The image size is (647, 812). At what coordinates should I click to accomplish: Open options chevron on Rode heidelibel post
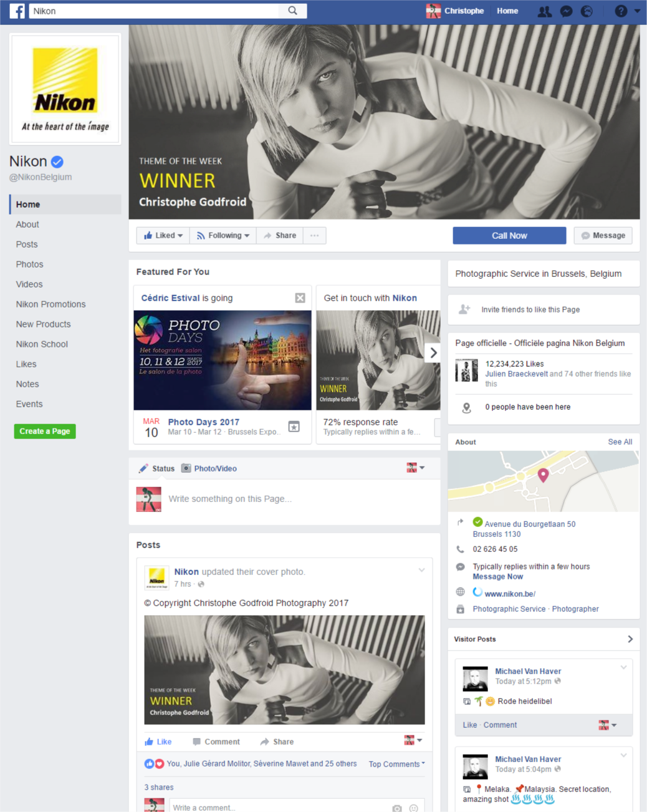[623, 667]
